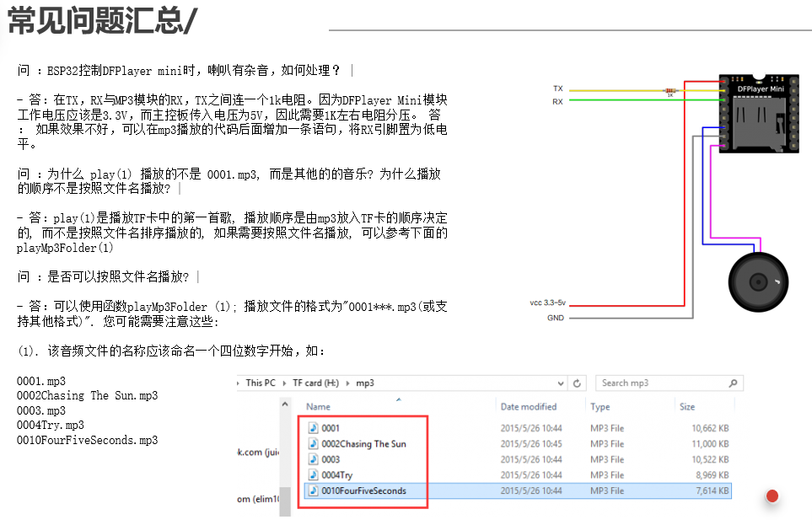
Task: Click the navigation pane scrollbar thumb
Action: pyautogui.click(x=285, y=501)
